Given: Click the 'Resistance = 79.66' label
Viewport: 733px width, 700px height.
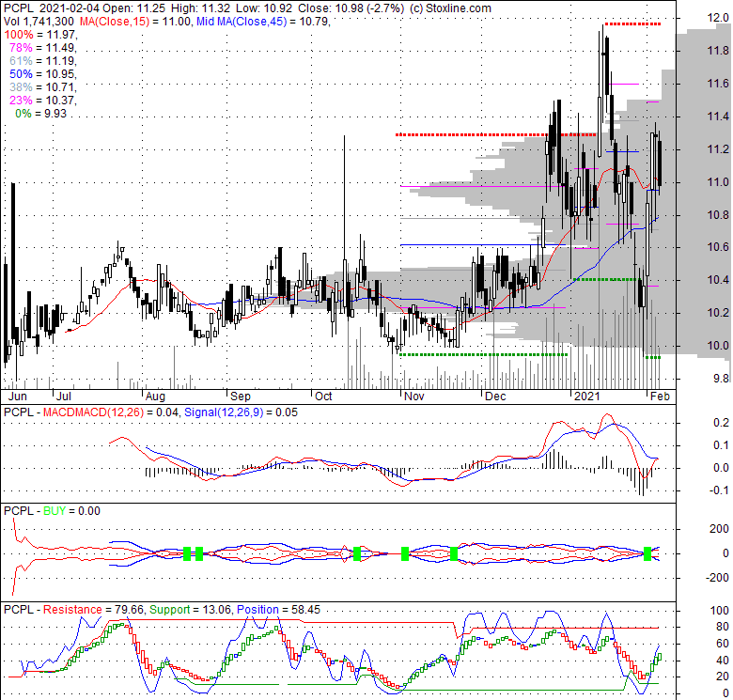Looking at the screenshot, I should tap(94, 610).
